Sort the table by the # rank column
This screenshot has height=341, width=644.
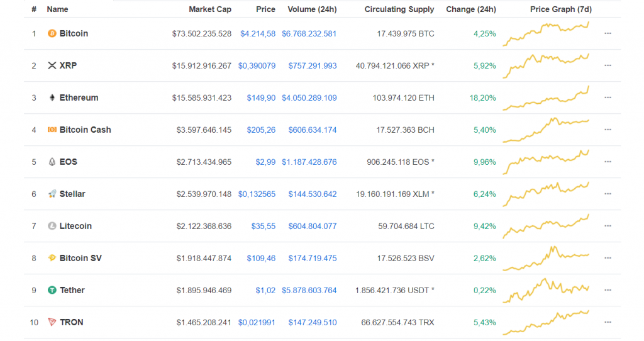34,9
